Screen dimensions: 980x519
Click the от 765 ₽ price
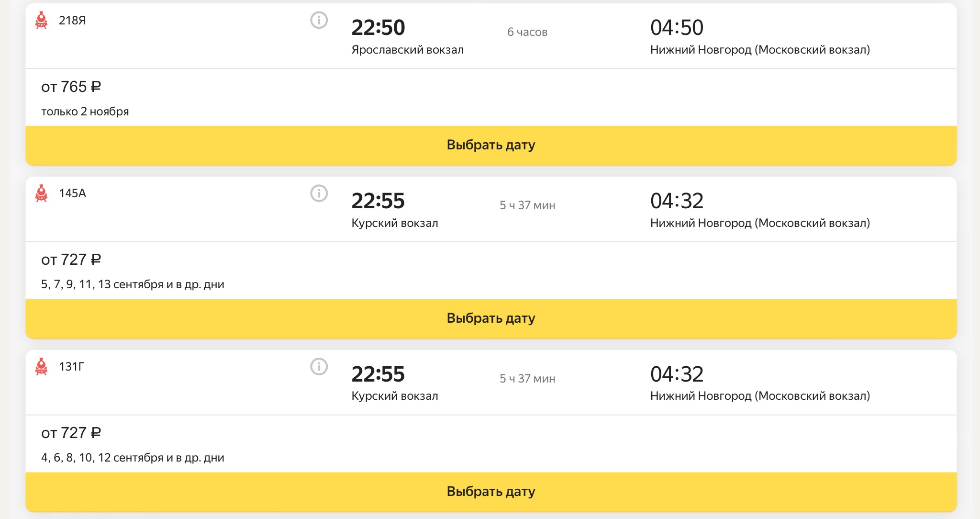point(71,87)
